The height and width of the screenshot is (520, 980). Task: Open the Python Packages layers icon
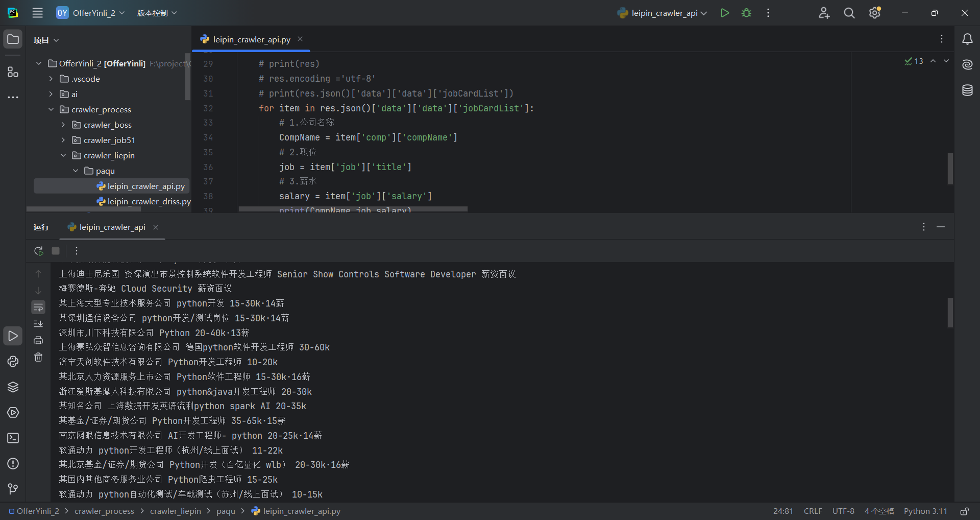click(x=13, y=387)
